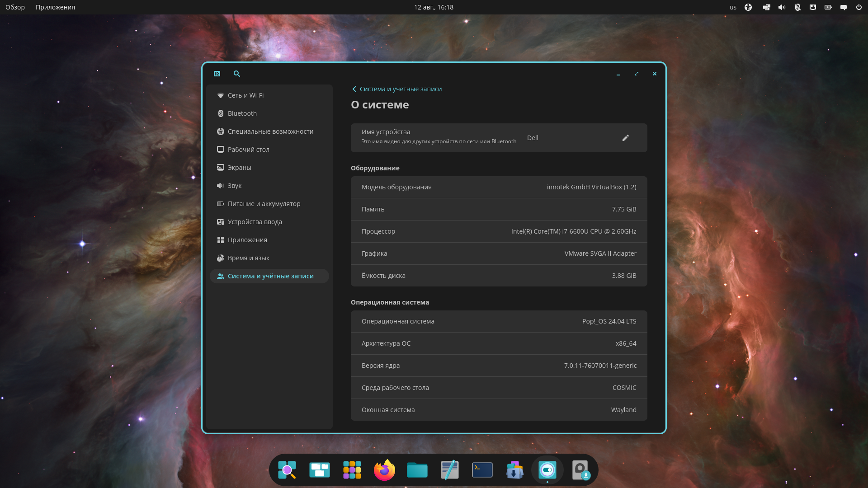
Task: Open 'Питание и аккумулятор' settings
Action: pos(269,204)
